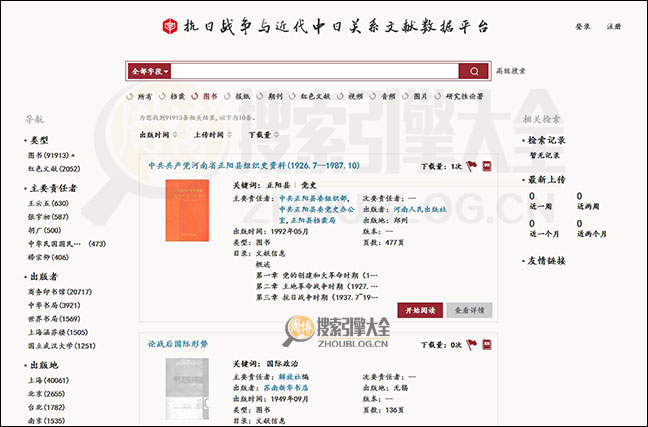Sort results by 出版时间
Screen dimensions: 648x427
[158, 135]
